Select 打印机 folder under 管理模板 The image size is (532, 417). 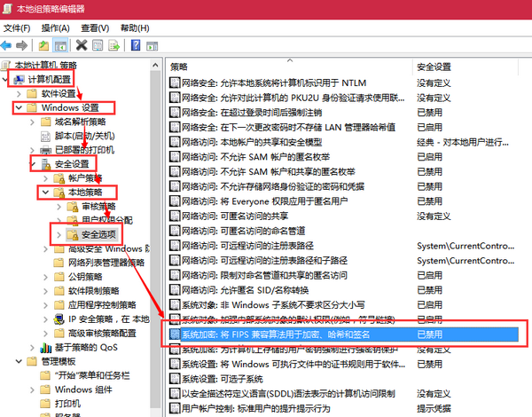tap(67, 404)
